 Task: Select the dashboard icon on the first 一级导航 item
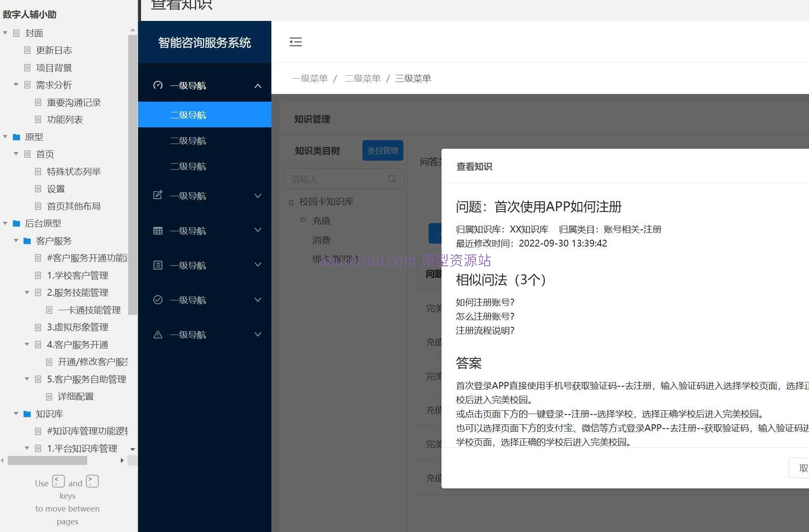[x=158, y=85]
